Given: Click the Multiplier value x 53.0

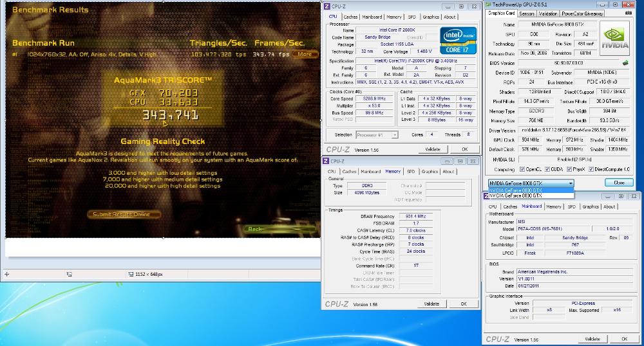Looking at the screenshot, I should 374,105.
